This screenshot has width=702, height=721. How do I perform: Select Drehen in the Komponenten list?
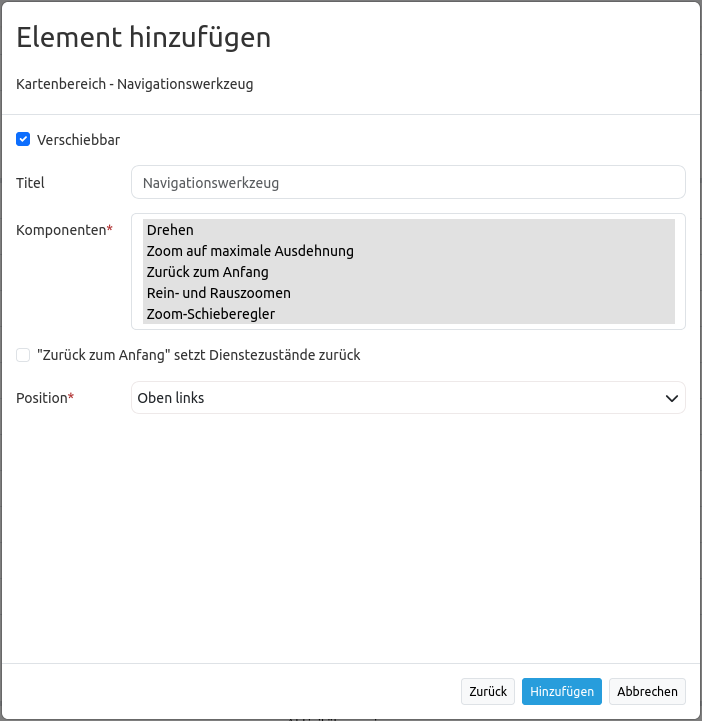[x=170, y=230]
